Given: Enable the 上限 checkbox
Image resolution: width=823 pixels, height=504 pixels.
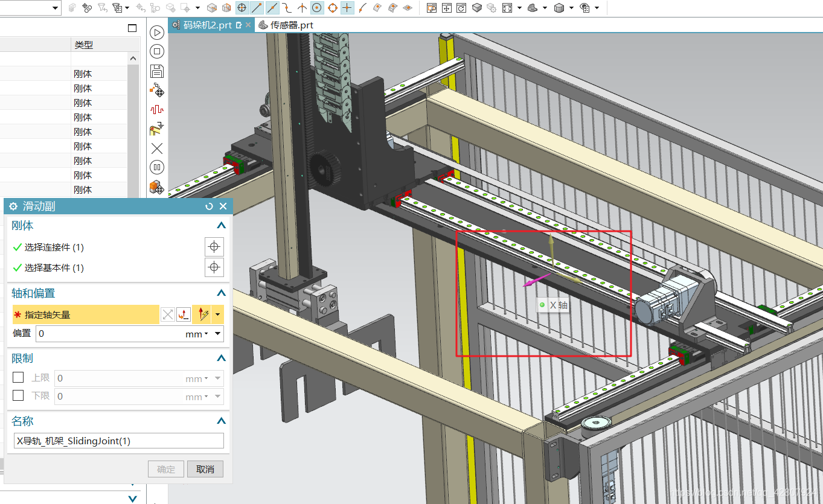Looking at the screenshot, I should (18, 378).
